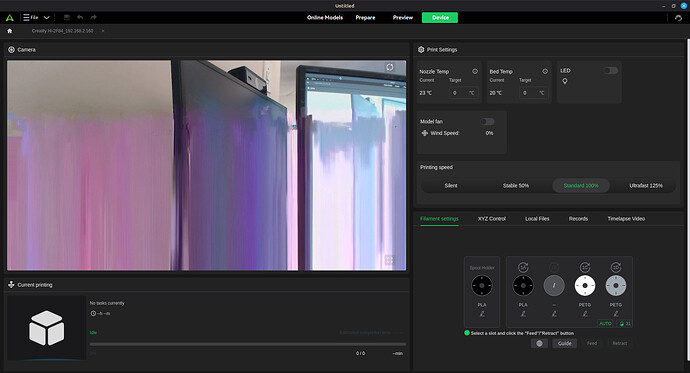Select the black PLA spool in slot 1A
Viewport: 690px width, 373px height.
(x=523, y=285)
